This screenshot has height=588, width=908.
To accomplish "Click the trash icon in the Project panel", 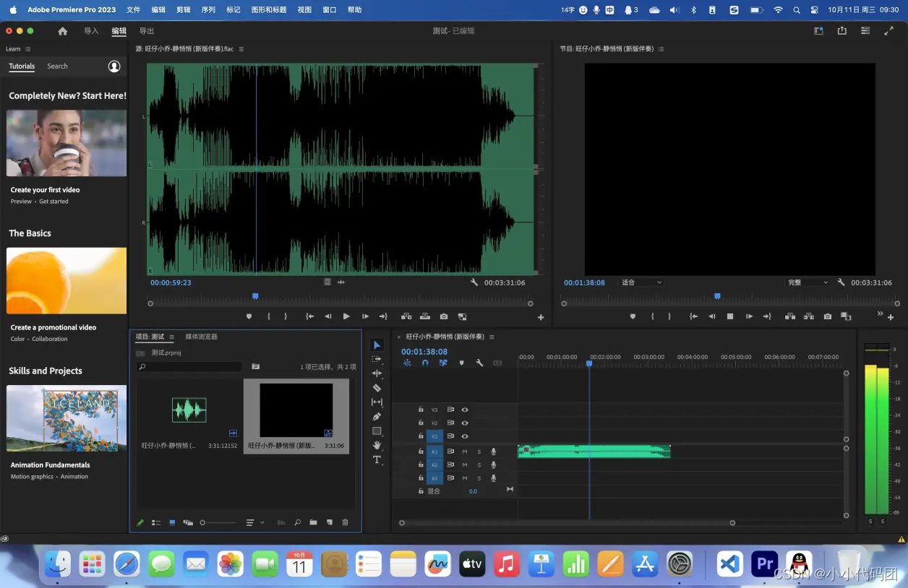I will coord(345,522).
